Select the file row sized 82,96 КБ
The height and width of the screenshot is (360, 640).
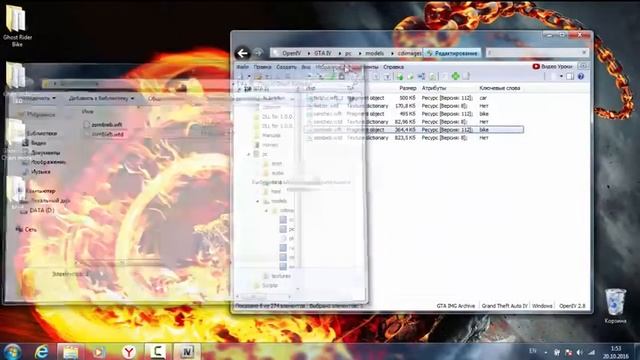coord(414,122)
